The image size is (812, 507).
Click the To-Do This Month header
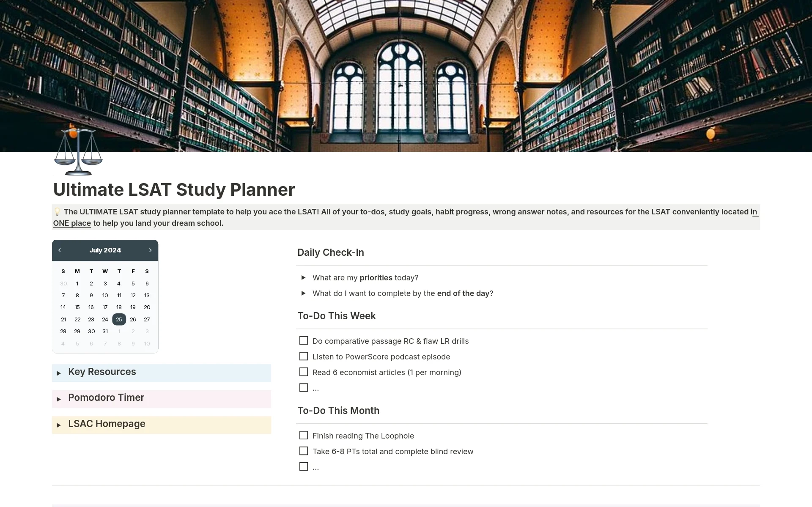[x=339, y=410]
